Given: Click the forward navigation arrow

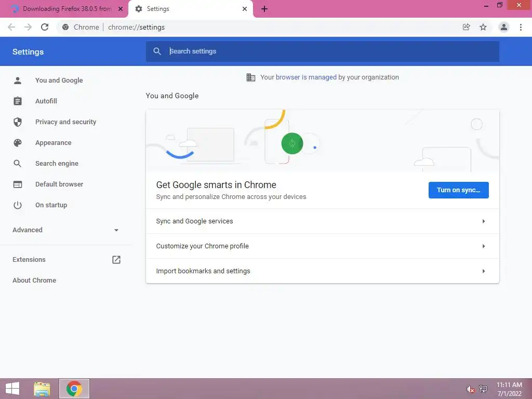Looking at the screenshot, I should click(x=28, y=27).
